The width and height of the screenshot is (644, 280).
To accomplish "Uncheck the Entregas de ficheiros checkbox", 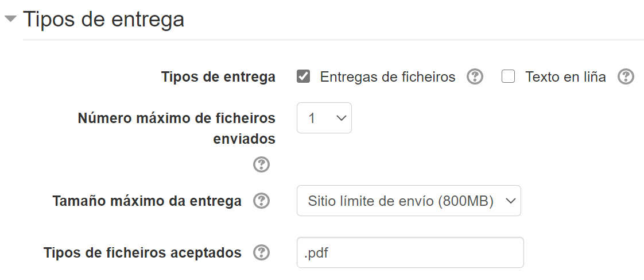I will [304, 76].
